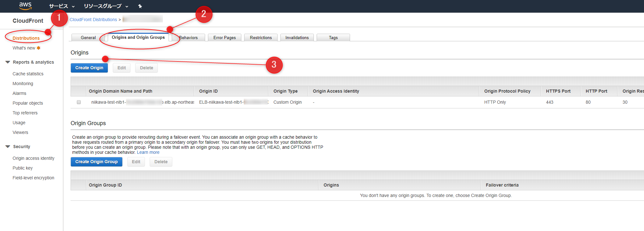
Task: Open the リソースグループ dropdown menu
Action: click(106, 6)
